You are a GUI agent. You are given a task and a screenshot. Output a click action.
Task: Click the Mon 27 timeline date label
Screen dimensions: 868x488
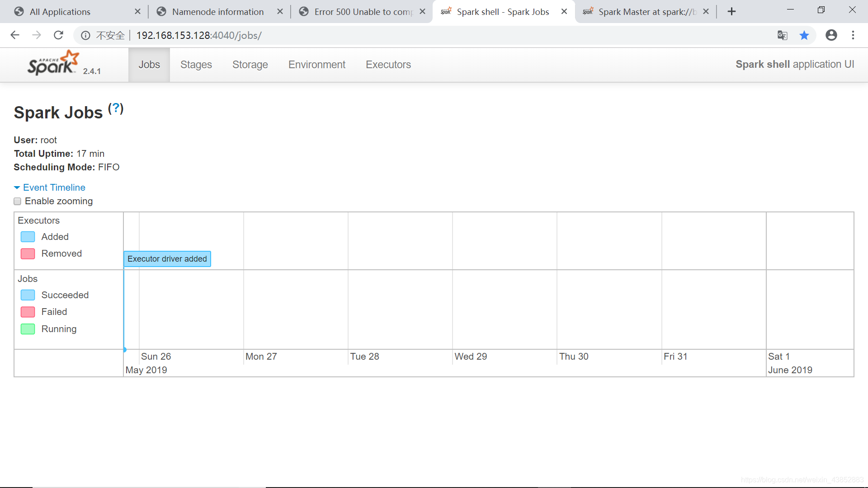[261, 357]
